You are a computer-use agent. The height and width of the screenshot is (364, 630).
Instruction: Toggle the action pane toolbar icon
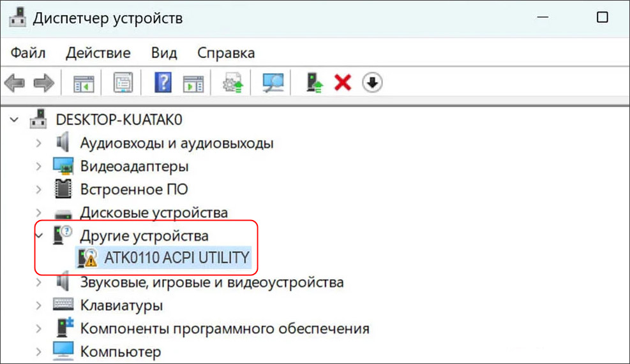pyautogui.click(x=193, y=84)
